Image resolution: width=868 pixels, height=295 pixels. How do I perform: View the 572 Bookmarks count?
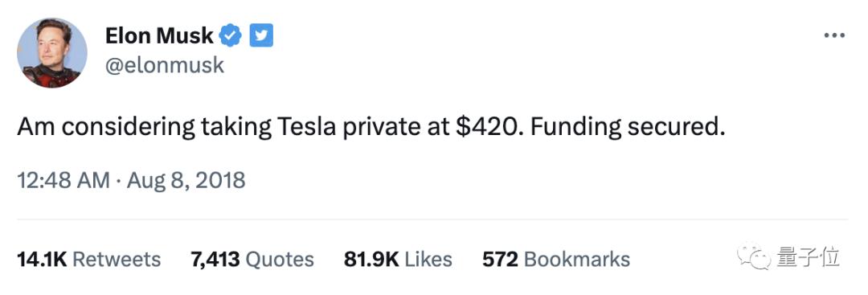pyautogui.click(x=556, y=259)
